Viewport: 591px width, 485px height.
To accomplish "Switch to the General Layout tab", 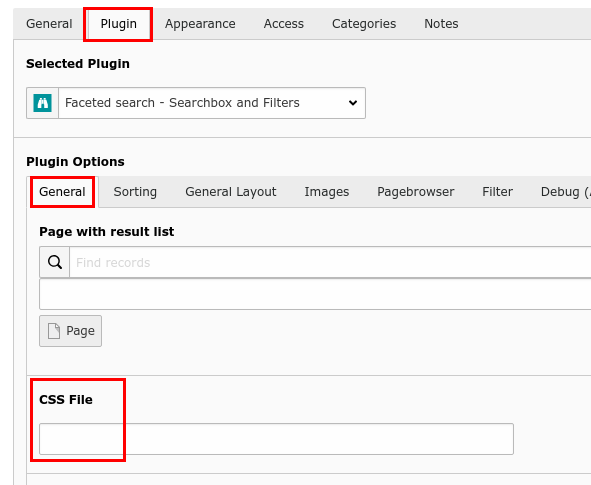I will click(x=231, y=192).
